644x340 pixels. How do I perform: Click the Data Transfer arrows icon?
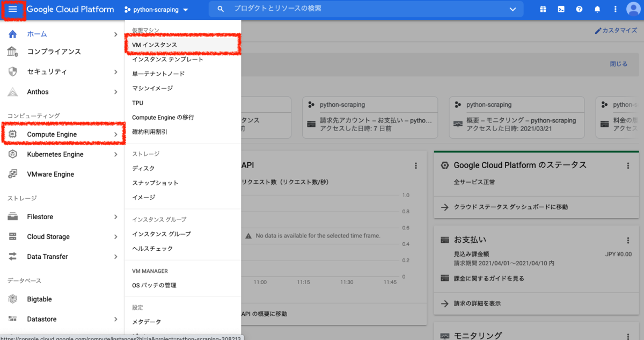[13, 256]
